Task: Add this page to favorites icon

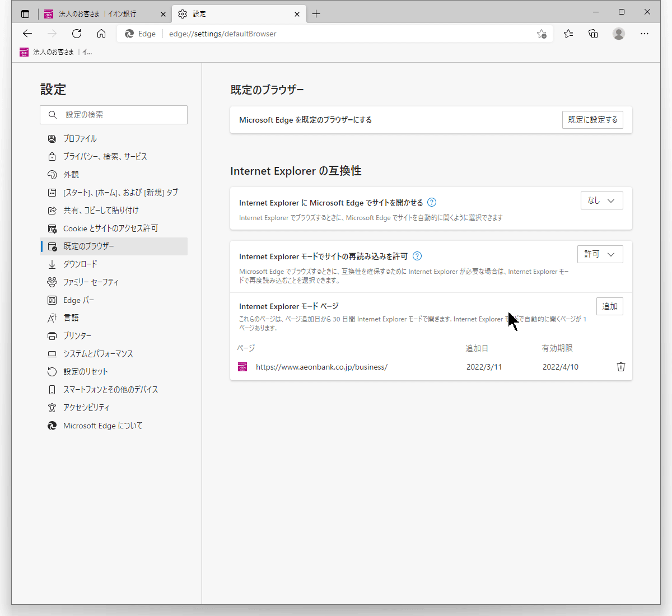Action: [542, 34]
